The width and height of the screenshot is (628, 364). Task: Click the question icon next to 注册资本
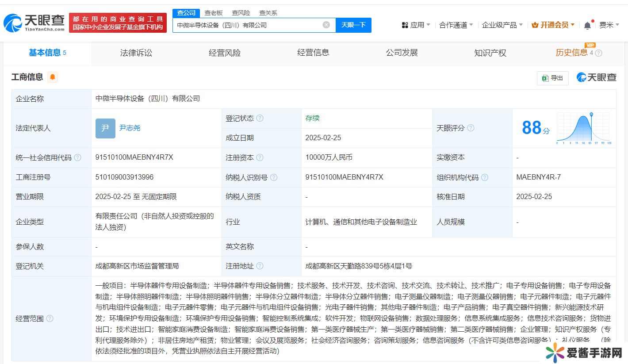(260, 157)
